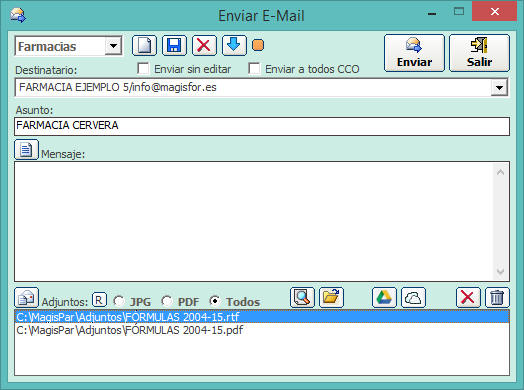Click the magnifier preview attachment icon
The height and width of the screenshot is (390, 524).
302,297
